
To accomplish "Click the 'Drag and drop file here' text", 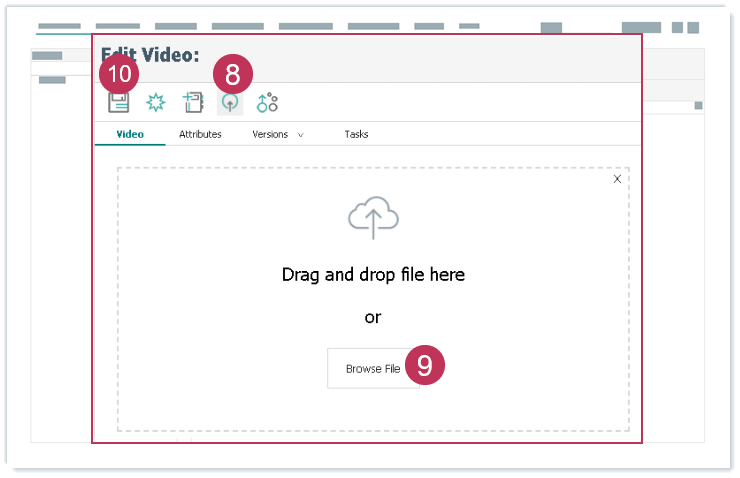I will [x=373, y=274].
